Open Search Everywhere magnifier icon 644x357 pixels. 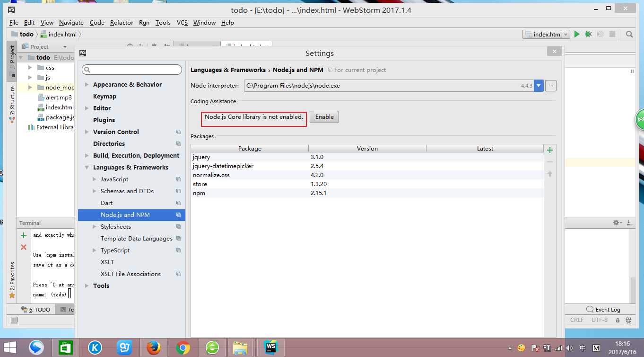click(x=629, y=34)
